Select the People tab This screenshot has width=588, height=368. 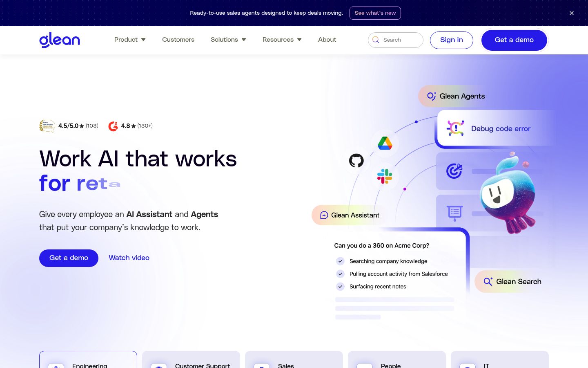[x=397, y=360]
